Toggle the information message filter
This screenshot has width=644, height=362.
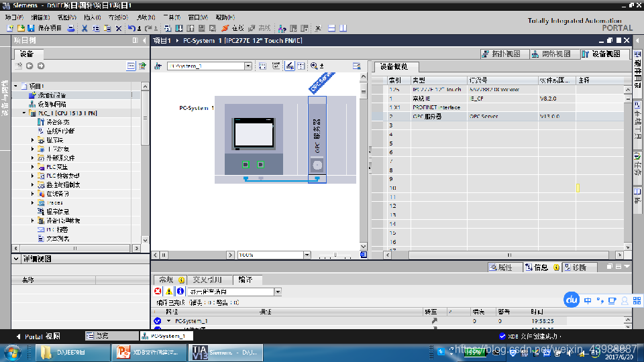coord(180,292)
